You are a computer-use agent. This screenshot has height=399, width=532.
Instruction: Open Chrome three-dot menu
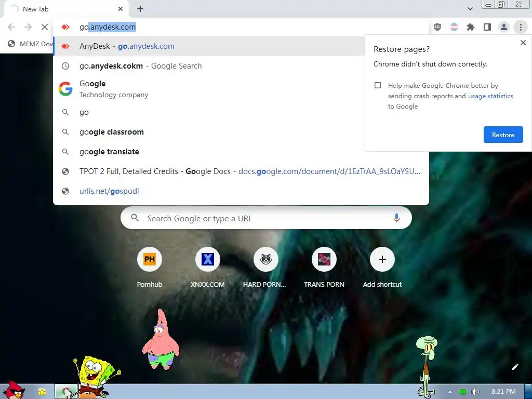coord(521,27)
